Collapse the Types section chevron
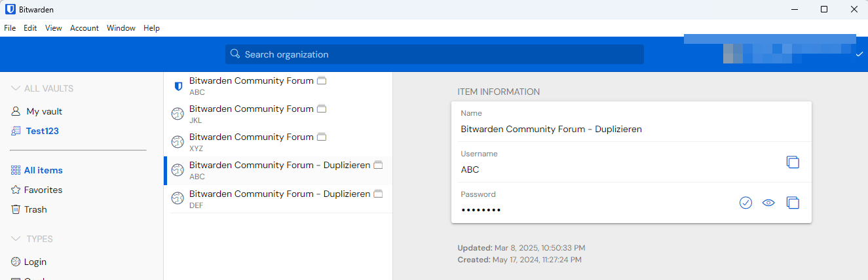868x280 pixels. coord(16,239)
